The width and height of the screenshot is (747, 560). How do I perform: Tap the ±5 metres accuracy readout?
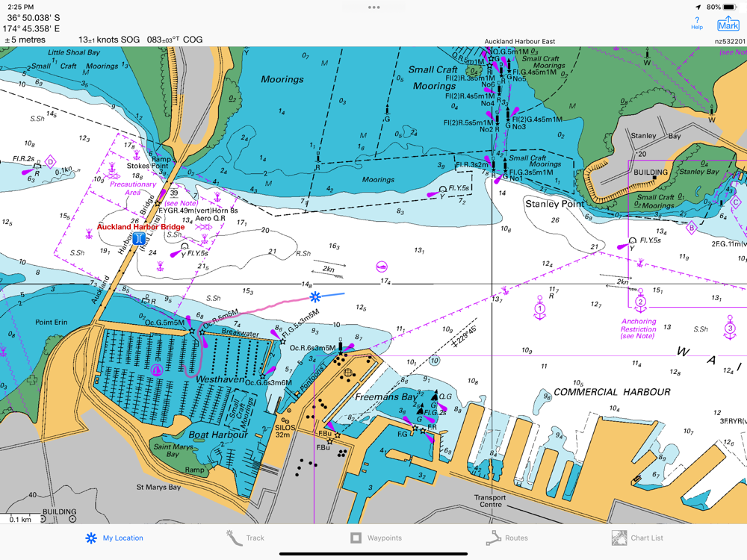pos(25,40)
